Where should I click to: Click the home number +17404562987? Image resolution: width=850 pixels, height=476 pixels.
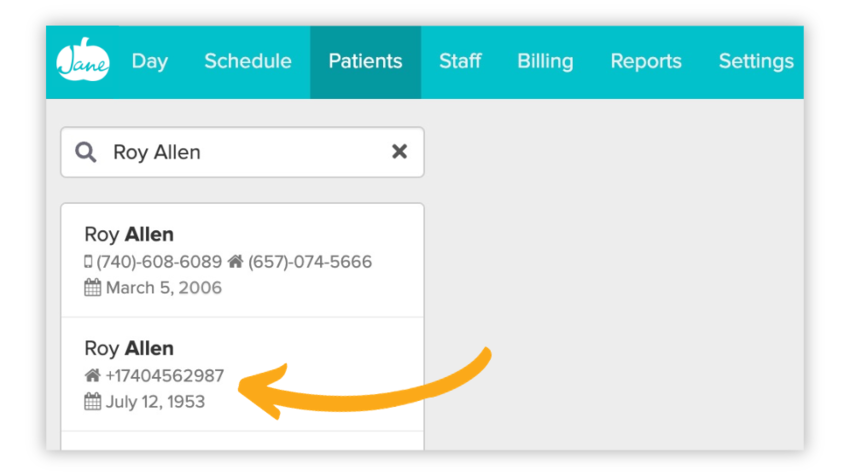click(165, 376)
